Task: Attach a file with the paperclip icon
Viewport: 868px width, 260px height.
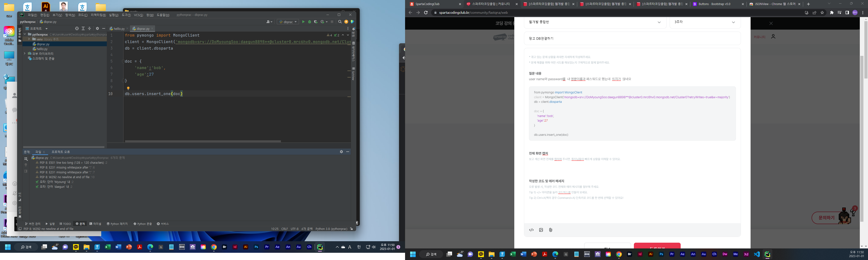Action: [551, 230]
